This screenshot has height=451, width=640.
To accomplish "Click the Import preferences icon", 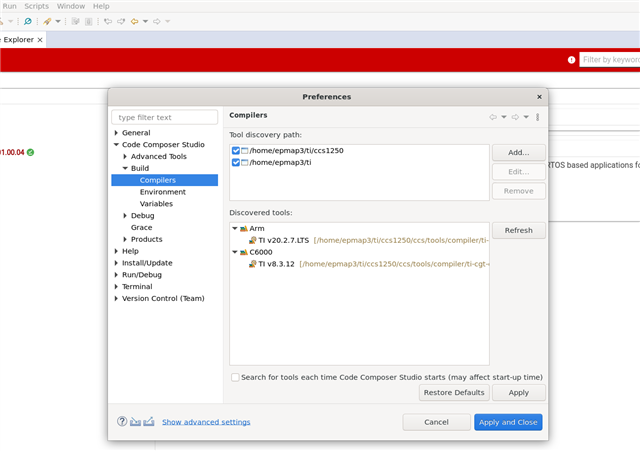I will point(135,422).
